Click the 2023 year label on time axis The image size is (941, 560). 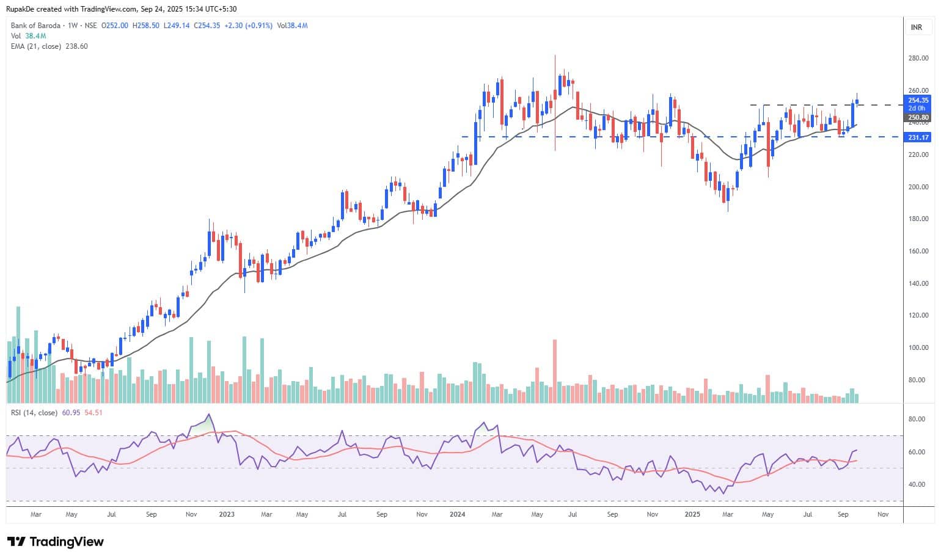pyautogui.click(x=227, y=515)
